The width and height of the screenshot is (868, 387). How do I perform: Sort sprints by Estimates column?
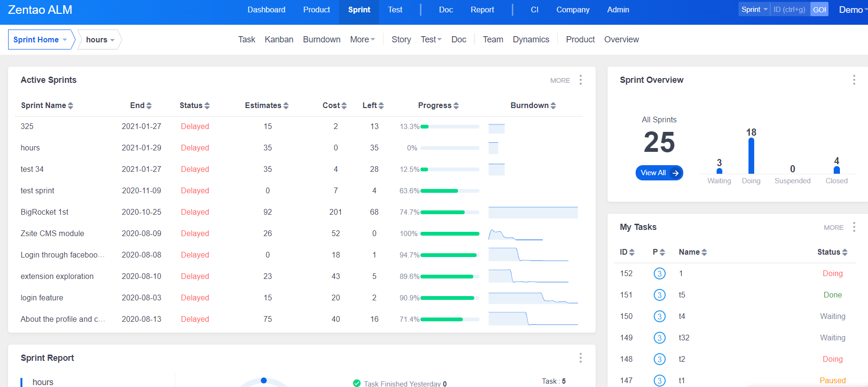[x=266, y=105]
